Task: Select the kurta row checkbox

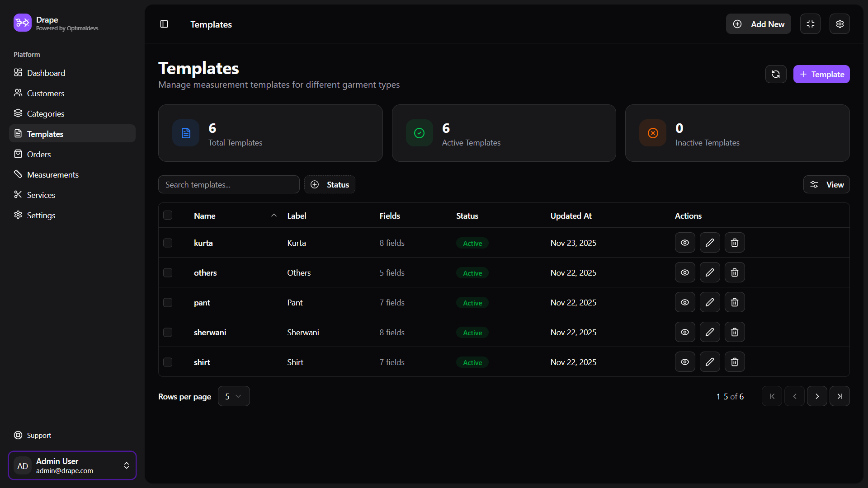Action: coord(168,243)
